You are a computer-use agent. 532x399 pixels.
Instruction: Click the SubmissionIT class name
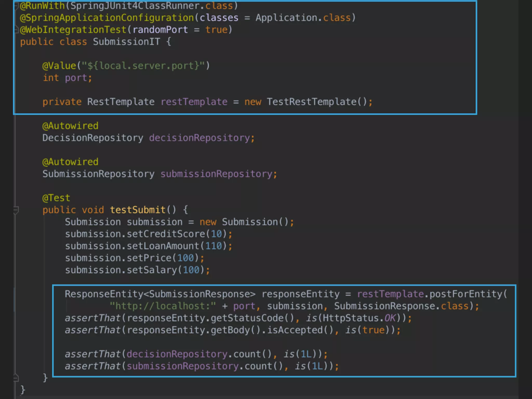[x=126, y=42]
